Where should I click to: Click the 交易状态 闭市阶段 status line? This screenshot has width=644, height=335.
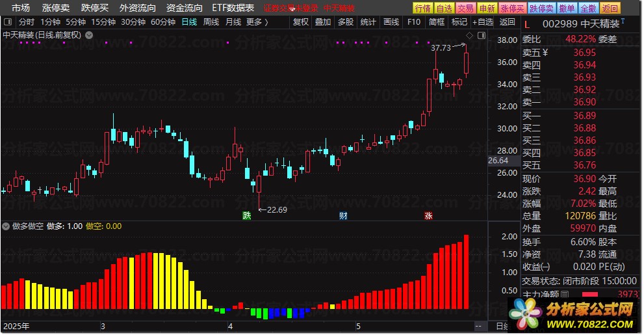click(579, 281)
